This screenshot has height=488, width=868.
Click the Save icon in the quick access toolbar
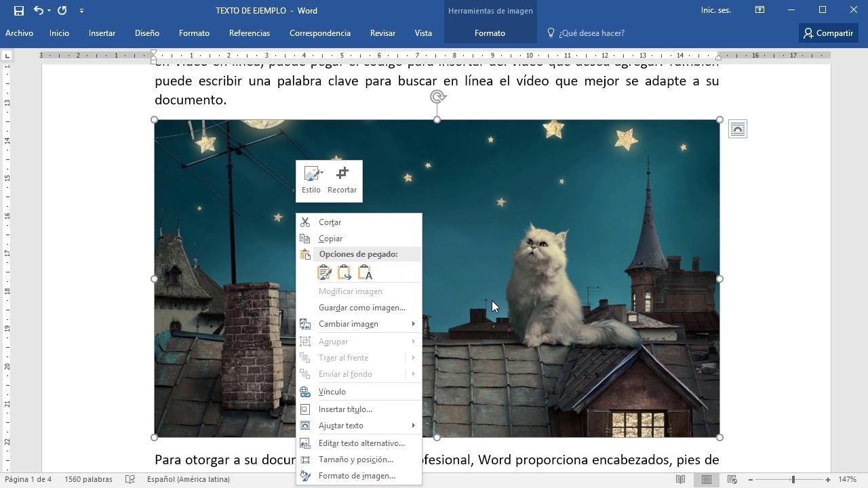(x=18, y=10)
